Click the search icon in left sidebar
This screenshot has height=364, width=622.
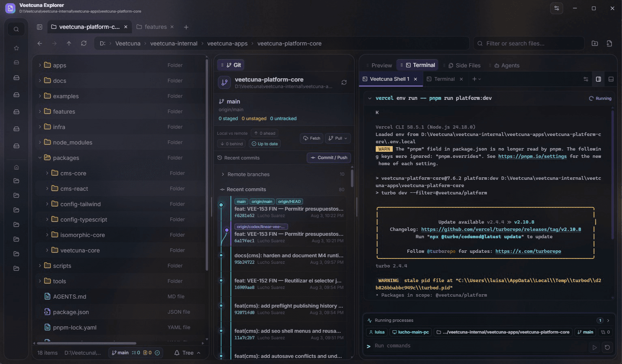(16, 29)
